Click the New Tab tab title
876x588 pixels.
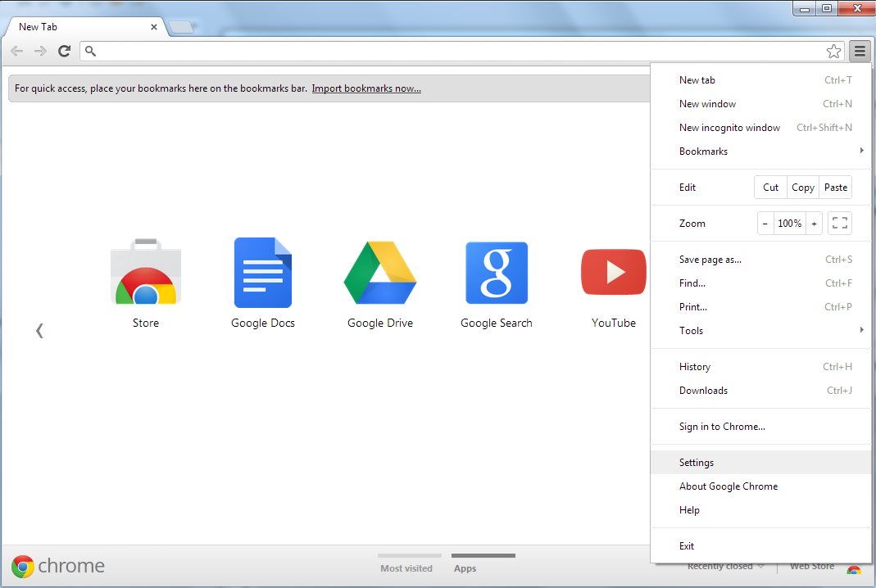coord(38,27)
